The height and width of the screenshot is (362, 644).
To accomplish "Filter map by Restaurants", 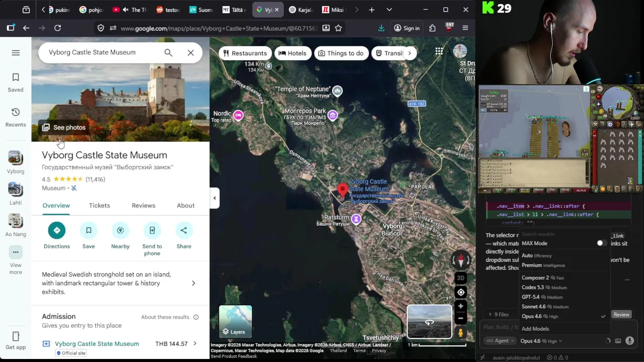I will pos(245,53).
